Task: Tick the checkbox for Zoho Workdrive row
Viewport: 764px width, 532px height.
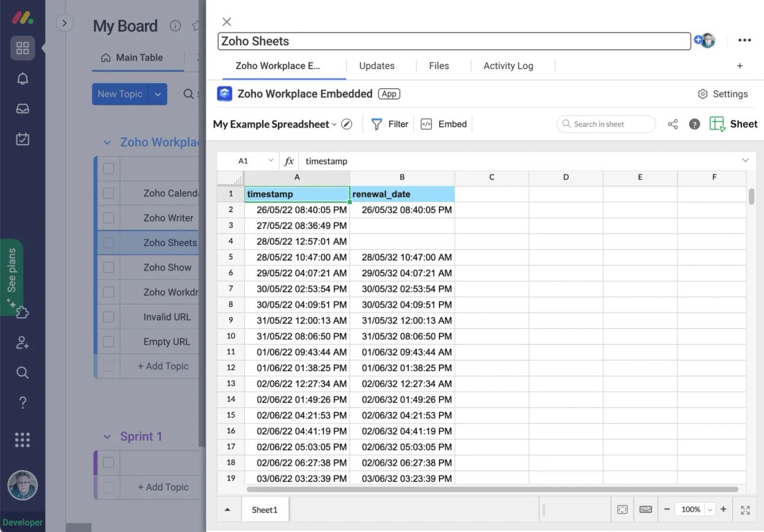Action: (108, 292)
